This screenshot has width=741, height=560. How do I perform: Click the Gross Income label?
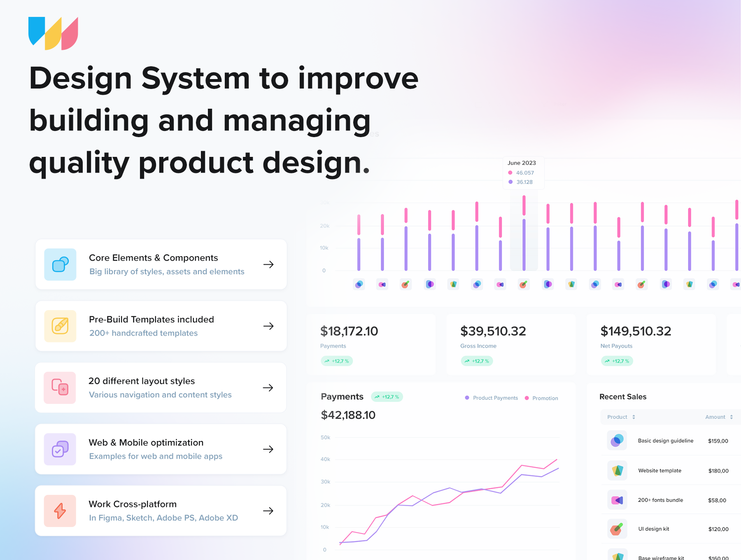[478, 346]
